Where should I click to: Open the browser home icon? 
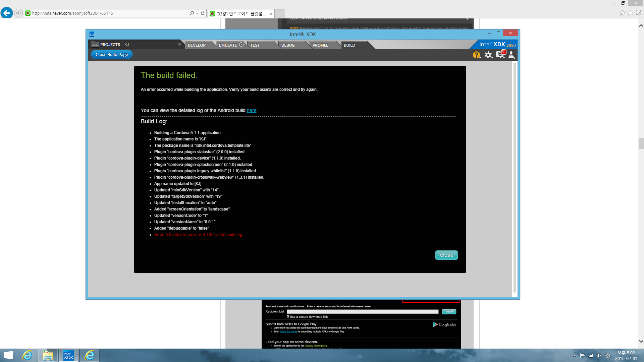622,13
